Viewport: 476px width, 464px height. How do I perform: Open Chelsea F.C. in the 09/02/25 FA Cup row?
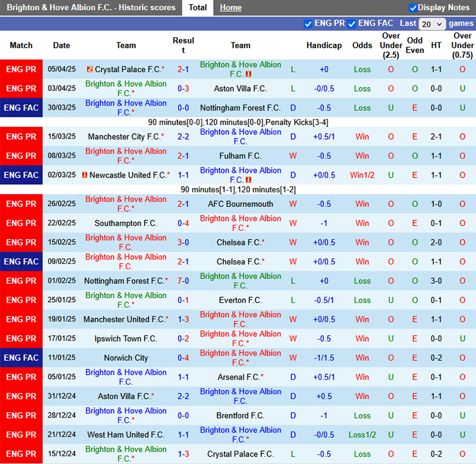239,262
